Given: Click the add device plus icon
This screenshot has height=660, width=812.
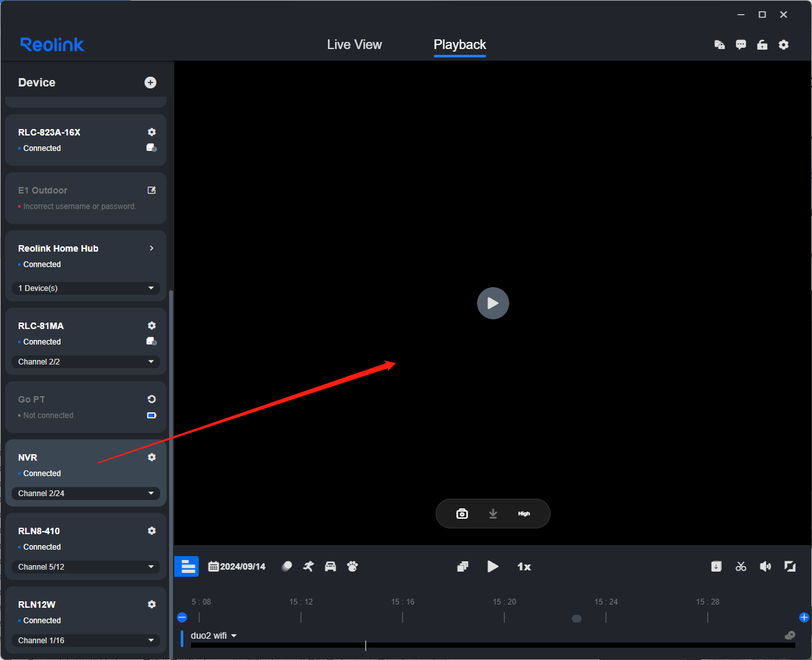Looking at the screenshot, I should click(150, 83).
